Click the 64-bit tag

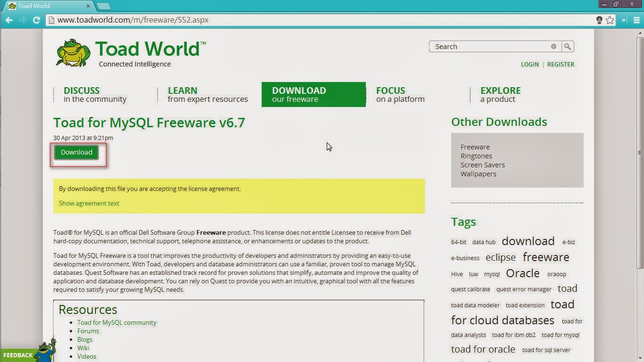pos(459,242)
